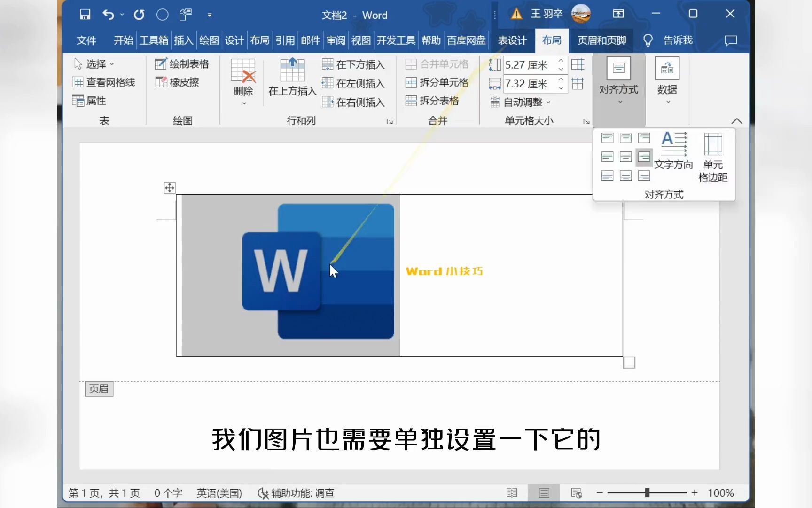The width and height of the screenshot is (812, 508).
Task: Increase row height with up stepper
Action: pyautogui.click(x=561, y=60)
